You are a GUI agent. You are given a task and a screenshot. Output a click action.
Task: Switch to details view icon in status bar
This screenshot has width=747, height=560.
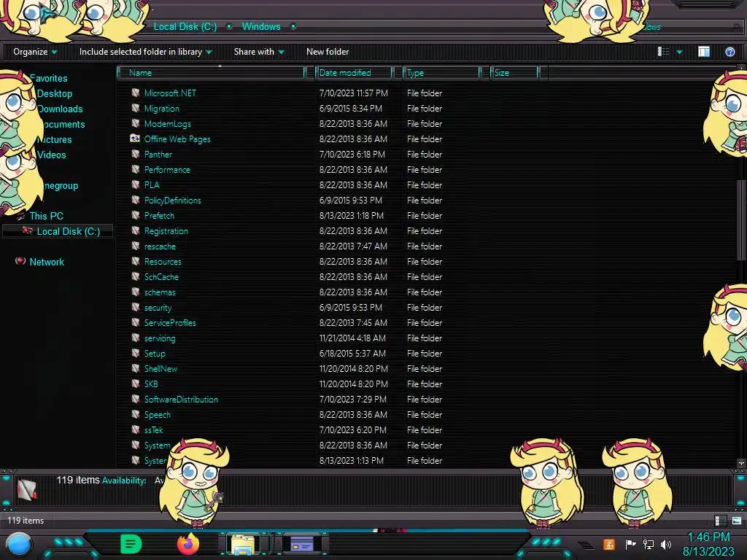click(720, 521)
